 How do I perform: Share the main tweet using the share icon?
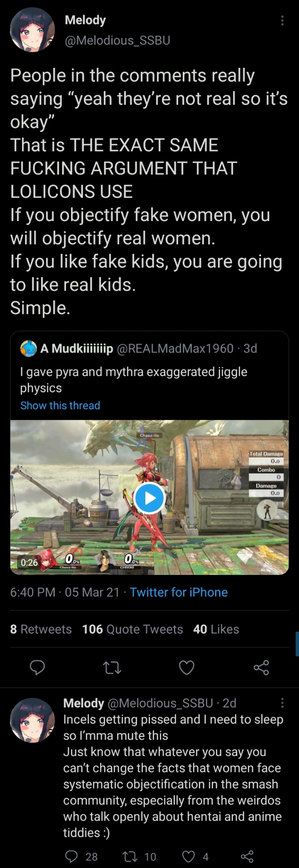[x=261, y=667]
